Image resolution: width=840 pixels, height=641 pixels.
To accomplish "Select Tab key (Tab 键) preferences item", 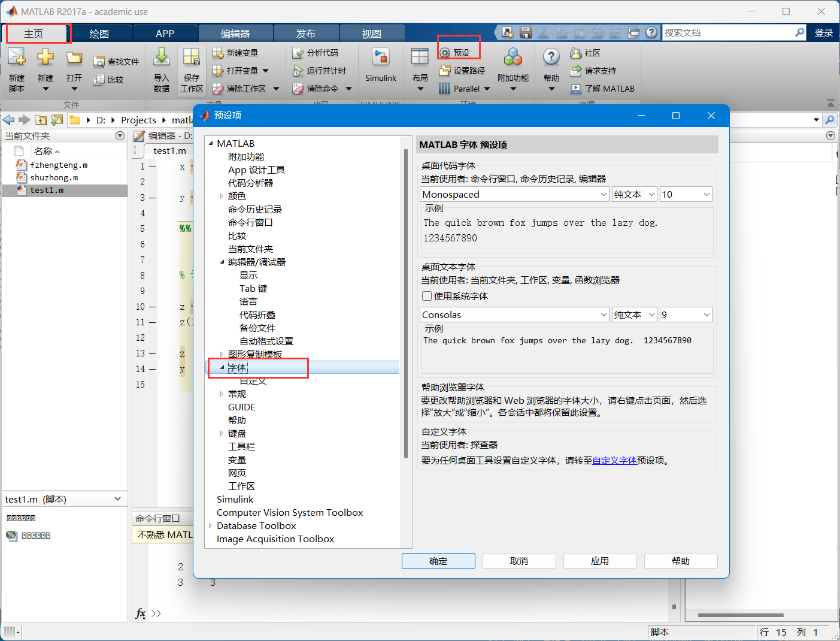I will pyautogui.click(x=253, y=289).
